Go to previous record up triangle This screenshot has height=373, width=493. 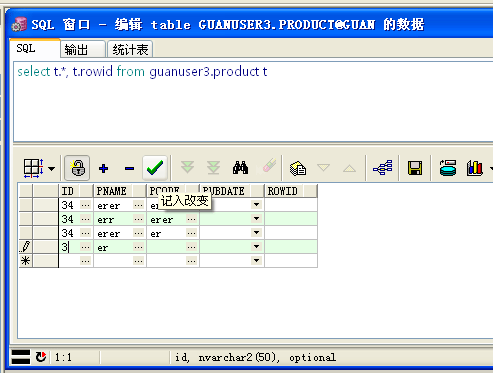349,168
